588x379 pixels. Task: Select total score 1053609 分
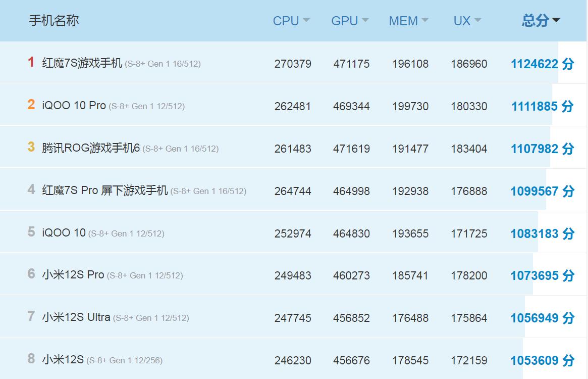click(x=542, y=361)
